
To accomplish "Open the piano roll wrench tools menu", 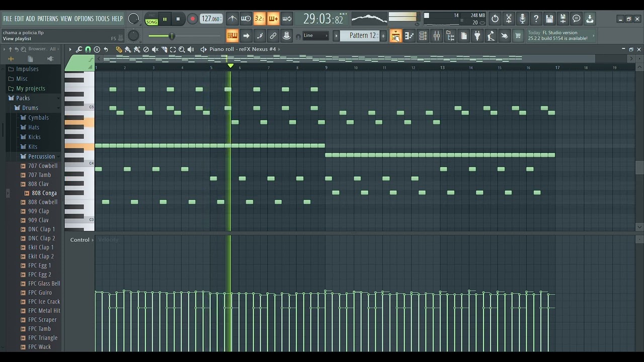I will pos(79,49).
